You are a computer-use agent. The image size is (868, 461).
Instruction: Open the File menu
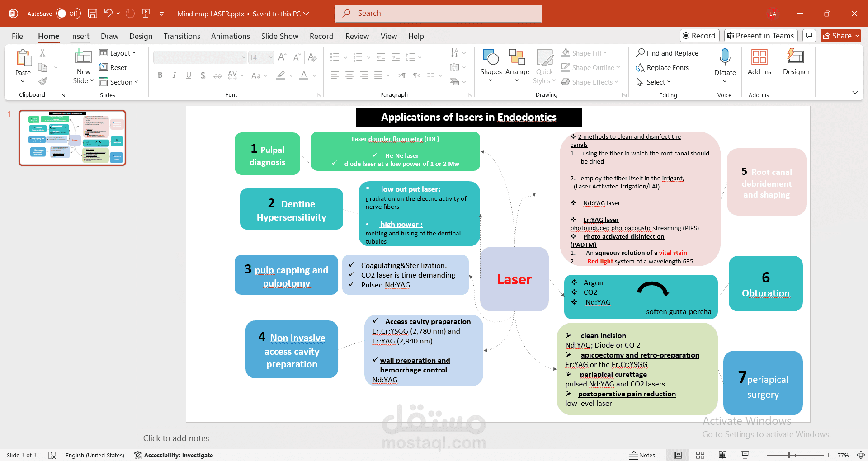17,36
